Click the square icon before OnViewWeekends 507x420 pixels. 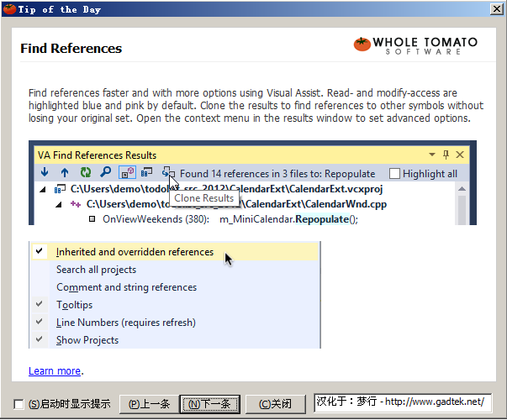[92, 219]
